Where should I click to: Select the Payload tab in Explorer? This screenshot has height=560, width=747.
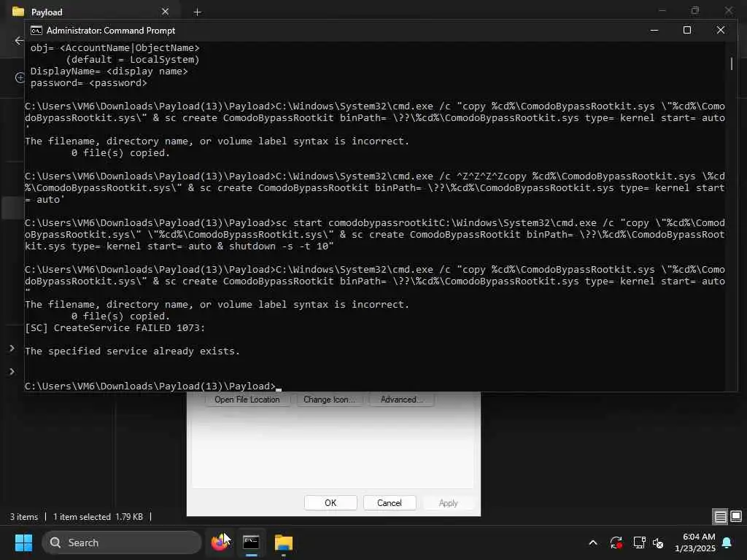click(x=90, y=12)
